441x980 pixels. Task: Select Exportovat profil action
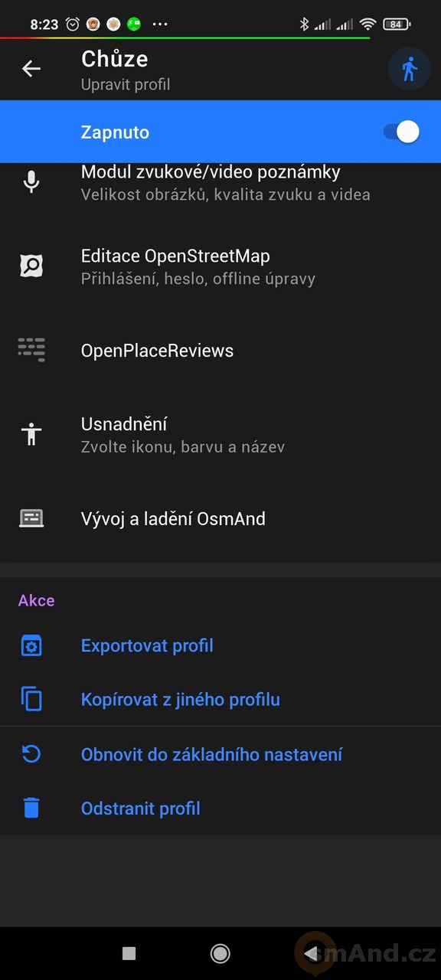147,645
